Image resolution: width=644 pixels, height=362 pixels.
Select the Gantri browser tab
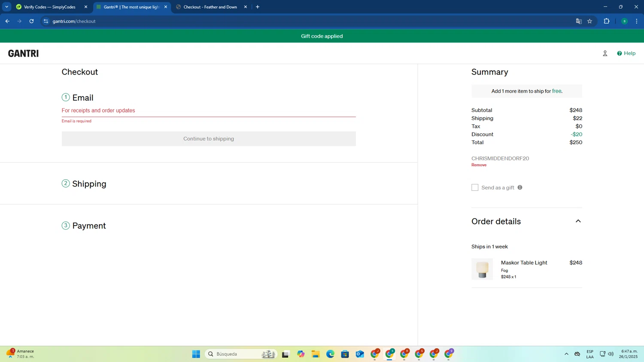pyautogui.click(x=131, y=7)
